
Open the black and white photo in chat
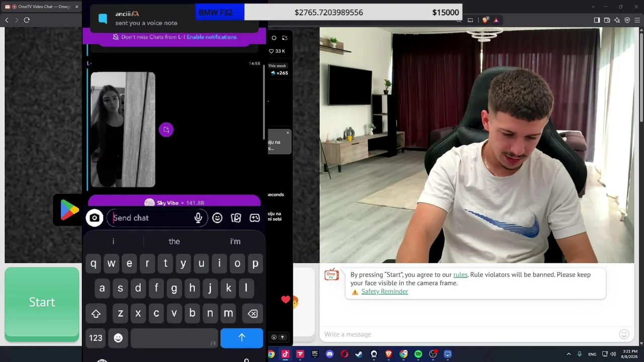(123, 130)
